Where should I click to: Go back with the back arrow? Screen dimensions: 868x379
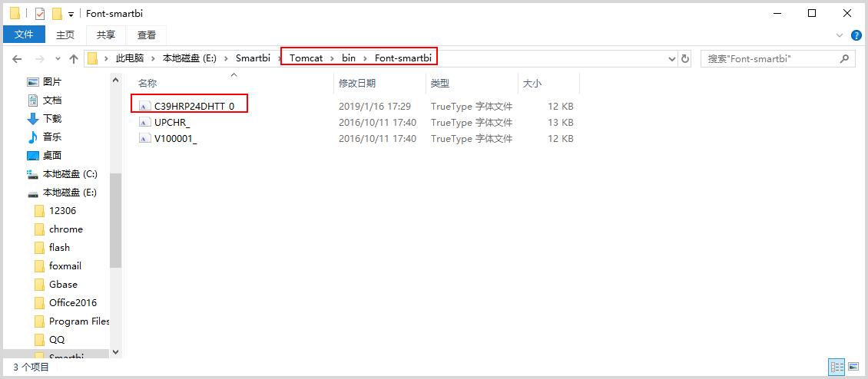[17, 58]
